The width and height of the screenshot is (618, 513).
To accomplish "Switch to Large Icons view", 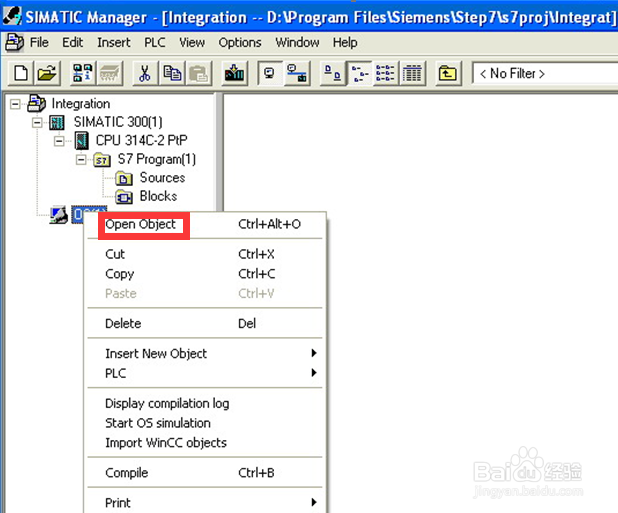I will tap(333, 73).
